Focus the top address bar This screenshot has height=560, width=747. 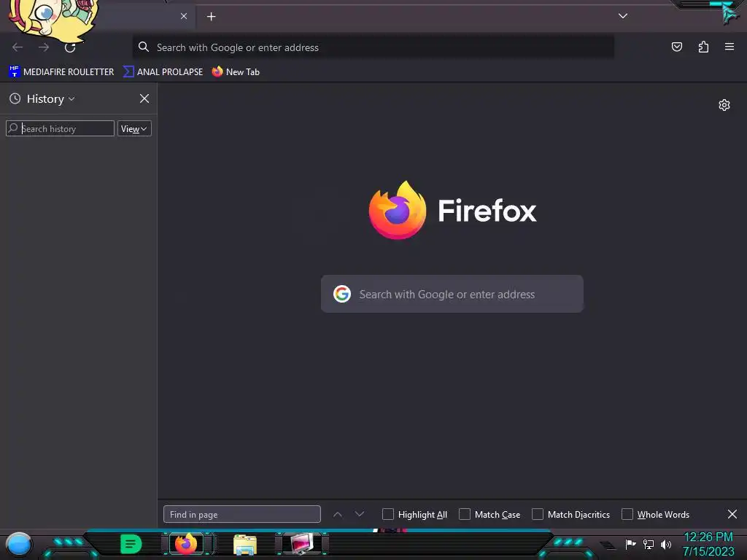[x=373, y=47]
